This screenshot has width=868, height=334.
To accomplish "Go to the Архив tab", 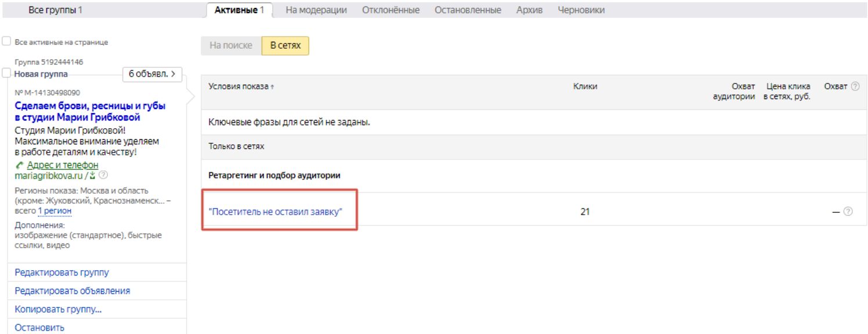I will coord(529,10).
